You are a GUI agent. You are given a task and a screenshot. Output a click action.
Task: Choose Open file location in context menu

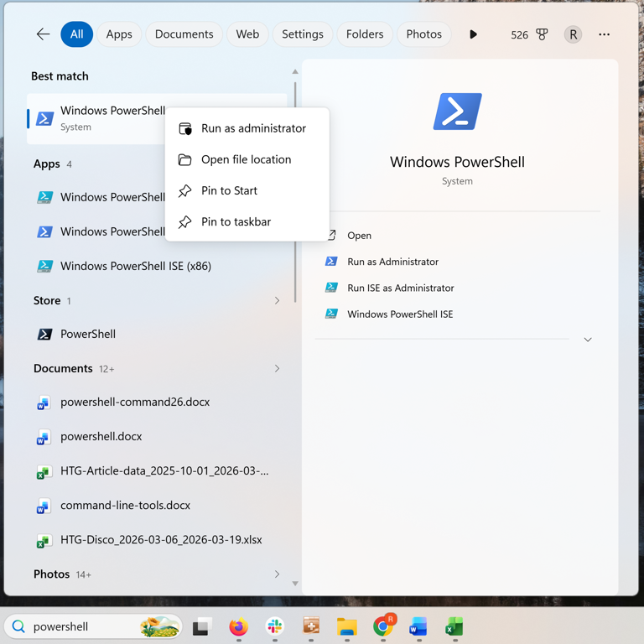247,160
